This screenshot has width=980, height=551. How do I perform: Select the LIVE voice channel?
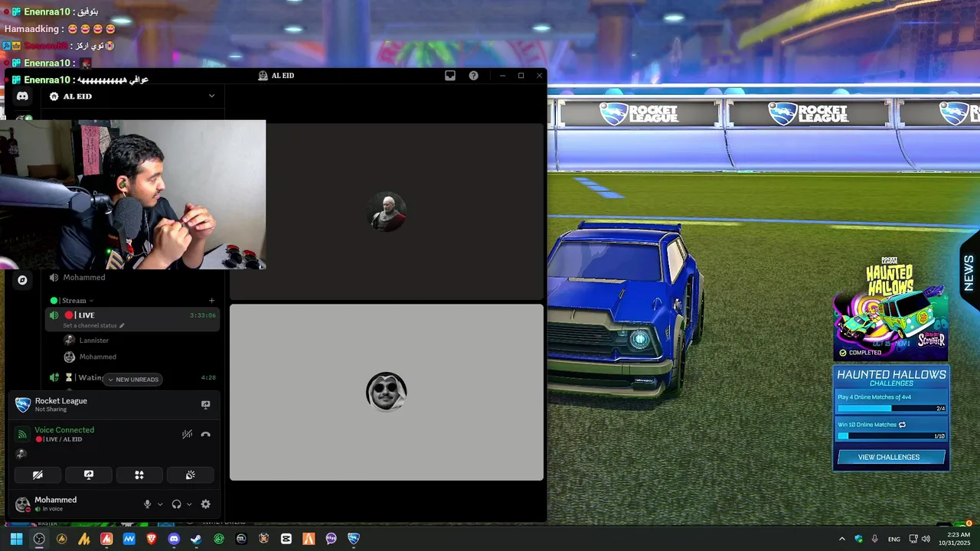132,315
